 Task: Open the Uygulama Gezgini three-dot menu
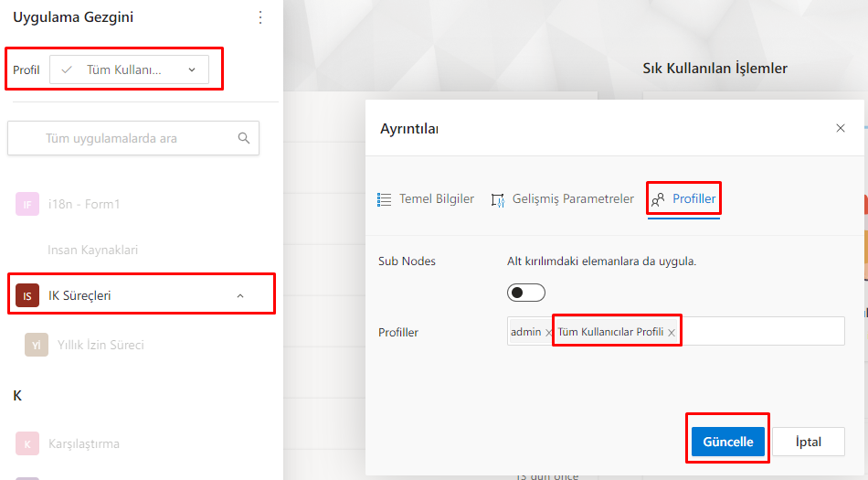pyautogui.click(x=260, y=17)
